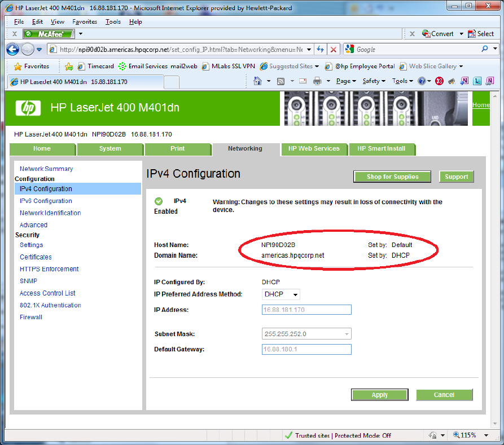The width and height of the screenshot is (504, 445).
Task: Open Access Control List link
Action: point(47,293)
